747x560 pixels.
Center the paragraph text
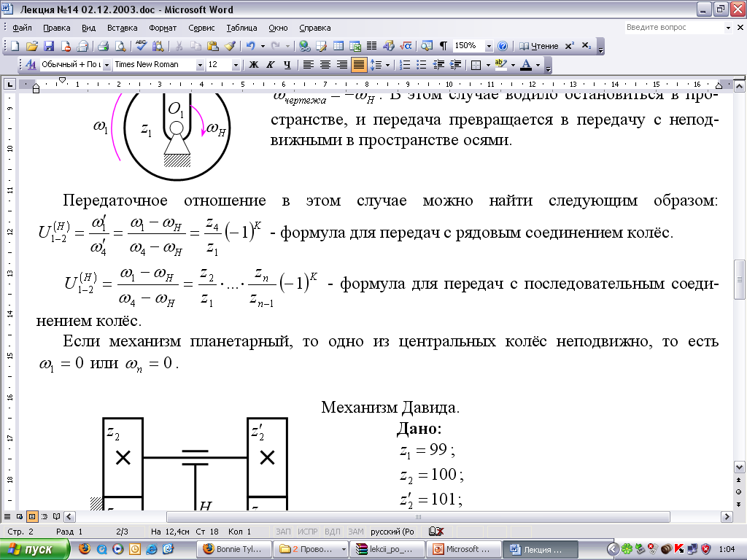[325, 65]
